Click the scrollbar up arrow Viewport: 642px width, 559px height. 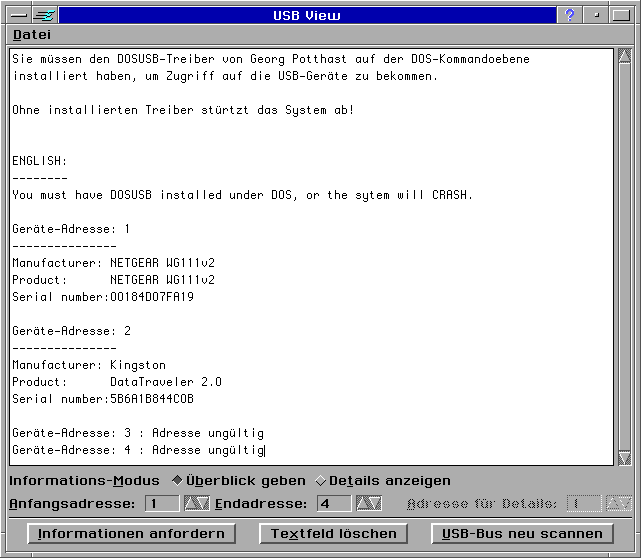pos(626,58)
